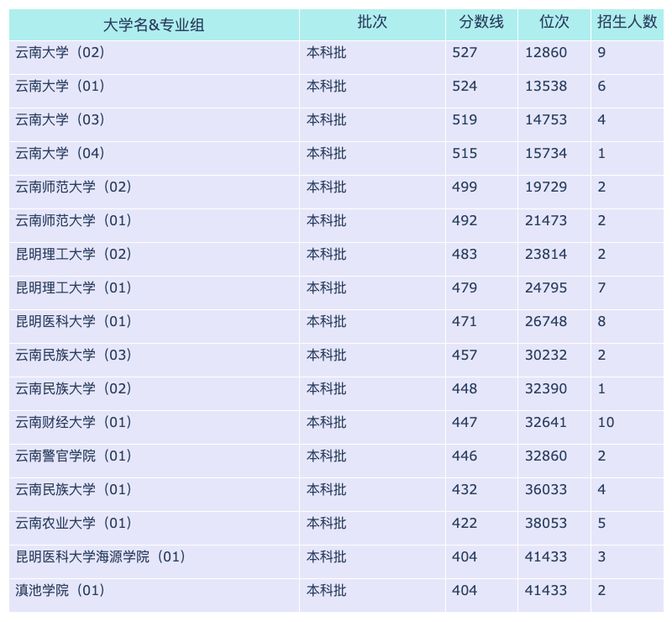Select the 云南大学（03）row name

point(60,119)
